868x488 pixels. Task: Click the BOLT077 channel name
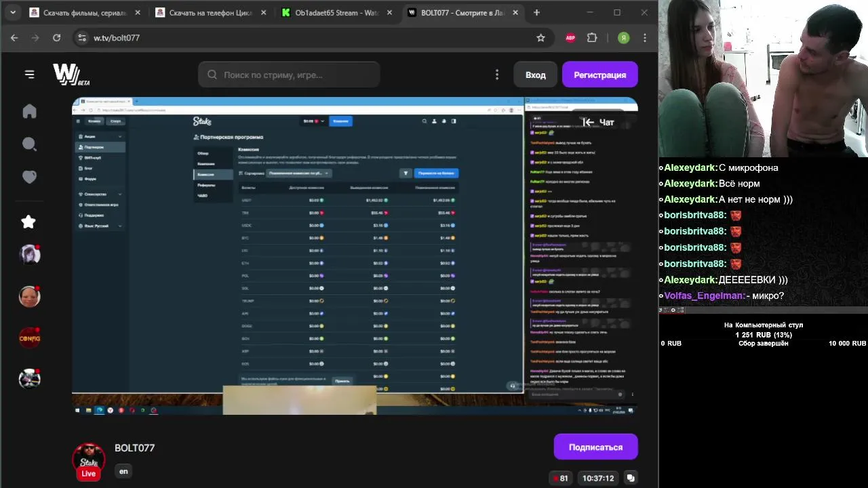pyautogui.click(x=135, y=448)
